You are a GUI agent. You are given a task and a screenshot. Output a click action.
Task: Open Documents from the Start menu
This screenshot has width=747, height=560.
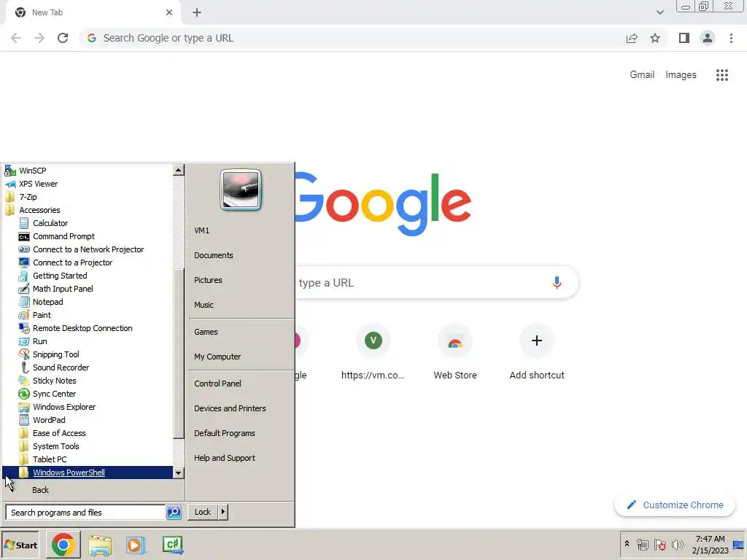(x=214, y=255)
